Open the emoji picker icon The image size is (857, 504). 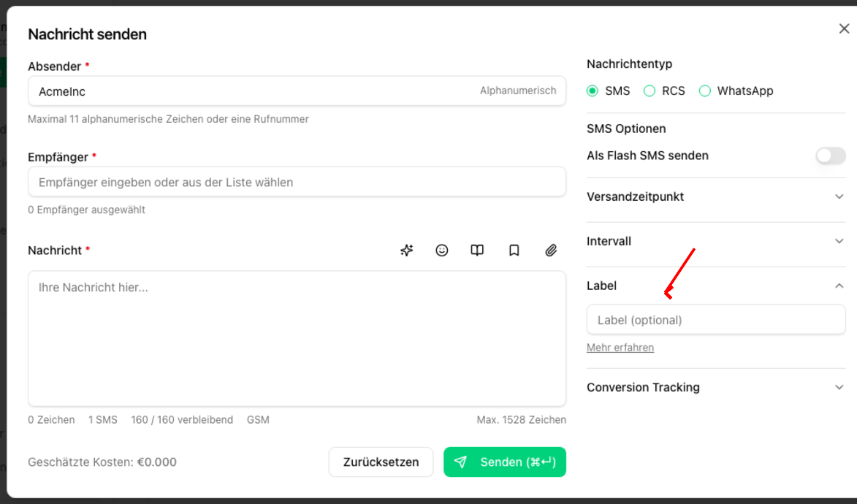pyautogui.click(x=442, y=251)
